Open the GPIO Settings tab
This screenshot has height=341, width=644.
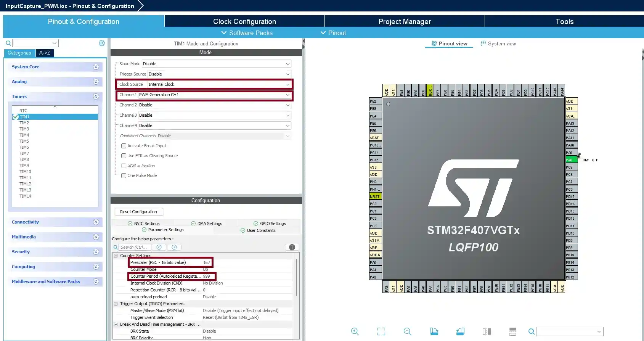[270, 224]
